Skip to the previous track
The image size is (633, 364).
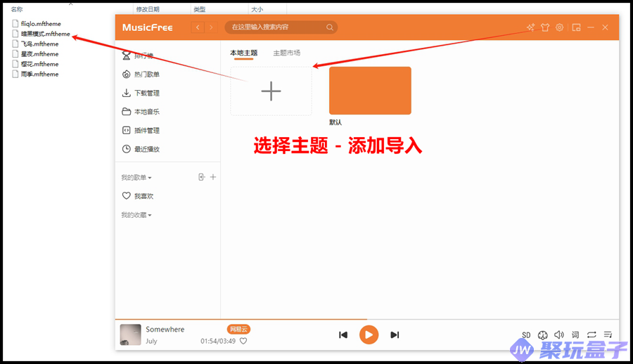343,334
